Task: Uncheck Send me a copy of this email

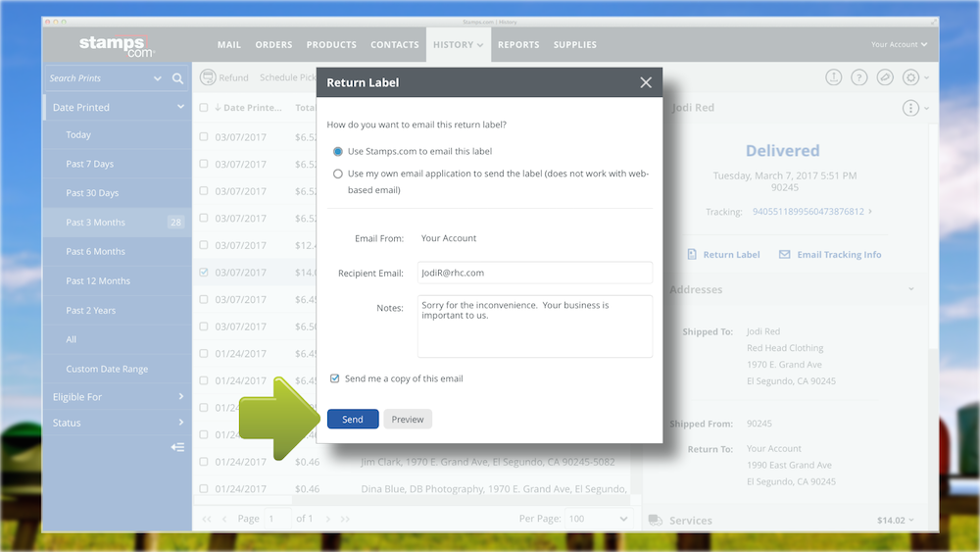Action: (335, 378)
